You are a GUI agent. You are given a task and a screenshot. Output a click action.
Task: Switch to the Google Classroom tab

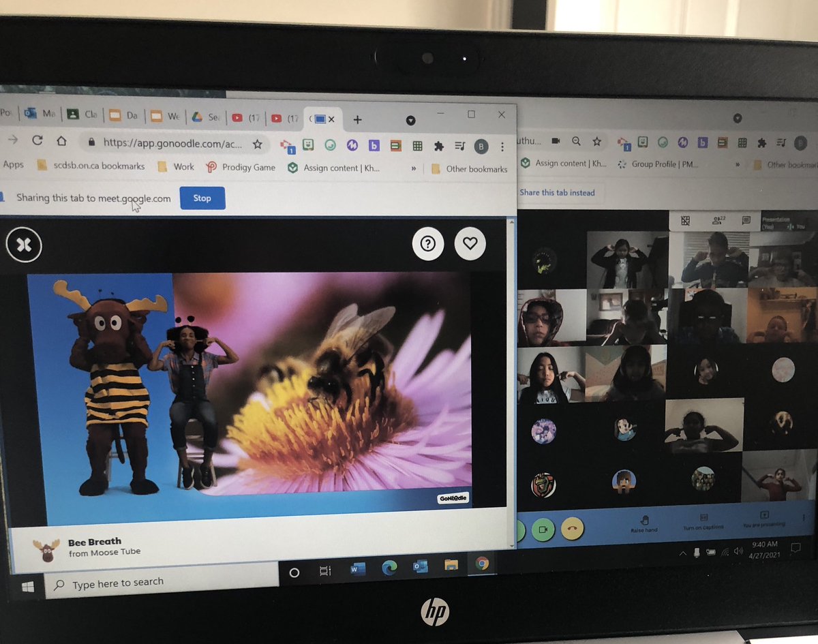coord(82,116)
